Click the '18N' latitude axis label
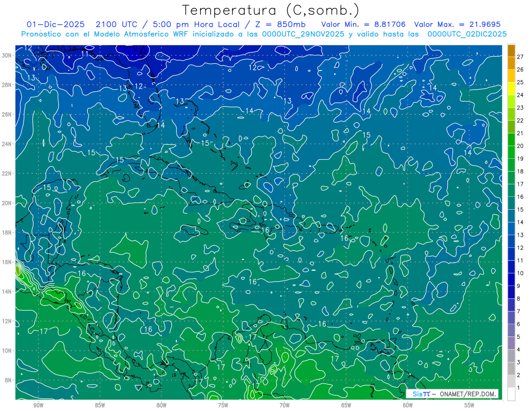The image size is (532, 411). tap(7, 232)
